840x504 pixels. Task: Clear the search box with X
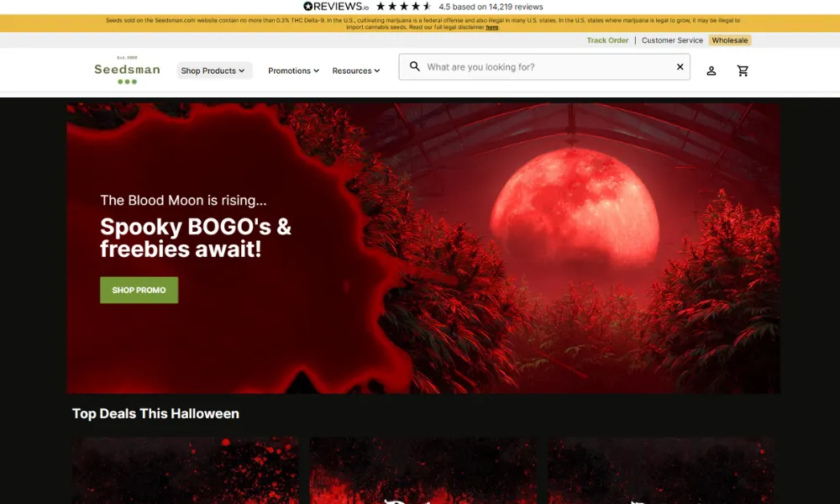click(x=680, y=67)
